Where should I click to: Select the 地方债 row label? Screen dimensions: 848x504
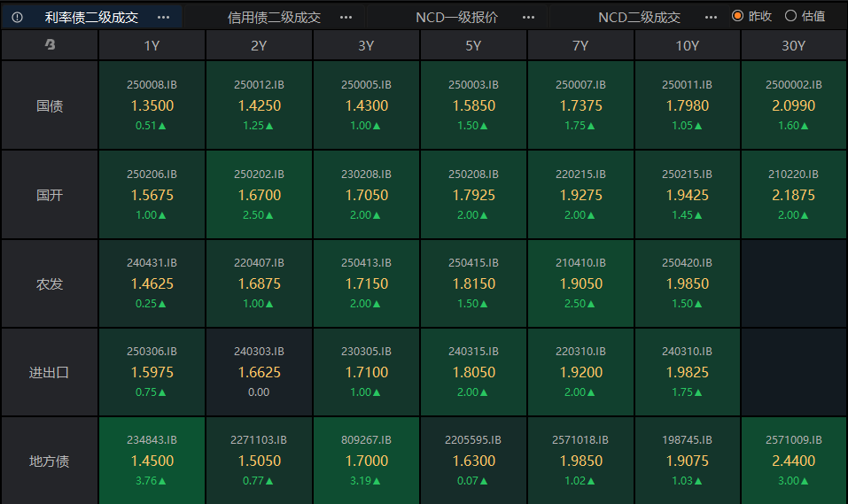[50, 461]
